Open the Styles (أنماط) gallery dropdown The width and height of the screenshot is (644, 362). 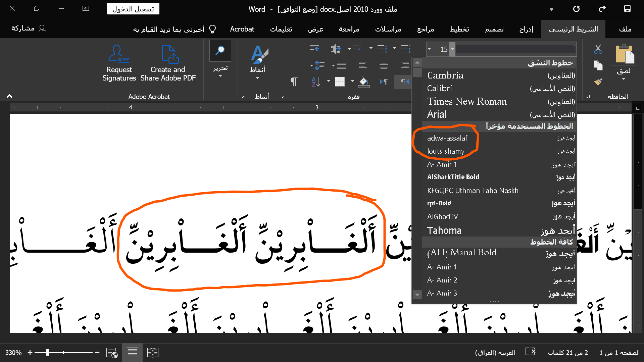(257, 78)
